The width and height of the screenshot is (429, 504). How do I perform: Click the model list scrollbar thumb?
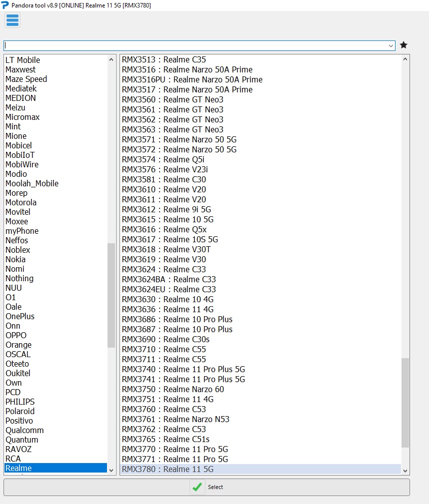pyautogui.click(x=405, y=403)
